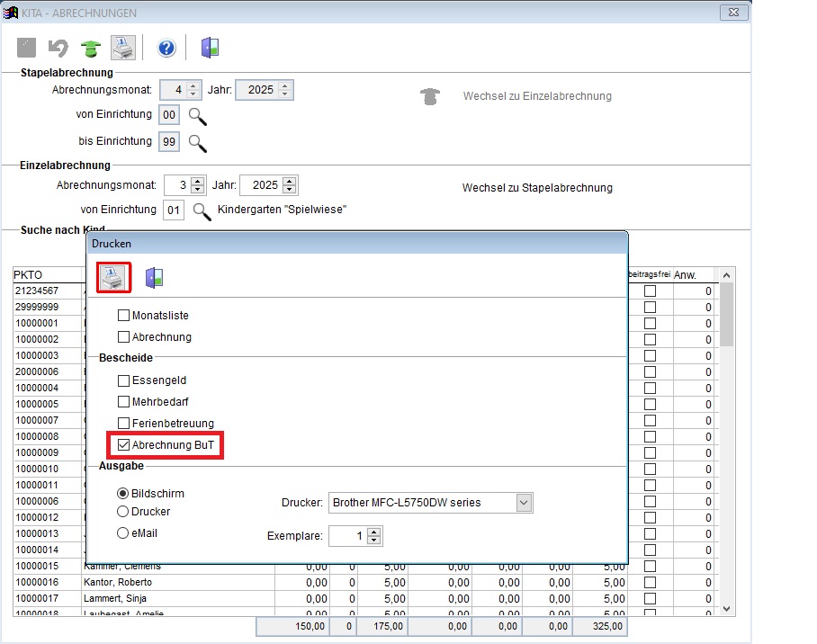This screenshot has width=817, height=644.
Task: Uncheck the Abrechnung BuT checkbox
Action: tap(124, 445)
